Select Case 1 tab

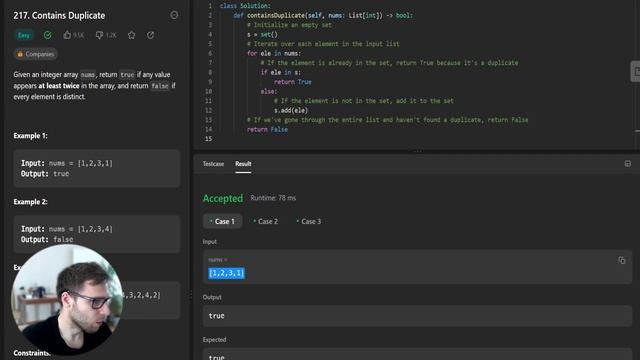click(x=222, y=221)
